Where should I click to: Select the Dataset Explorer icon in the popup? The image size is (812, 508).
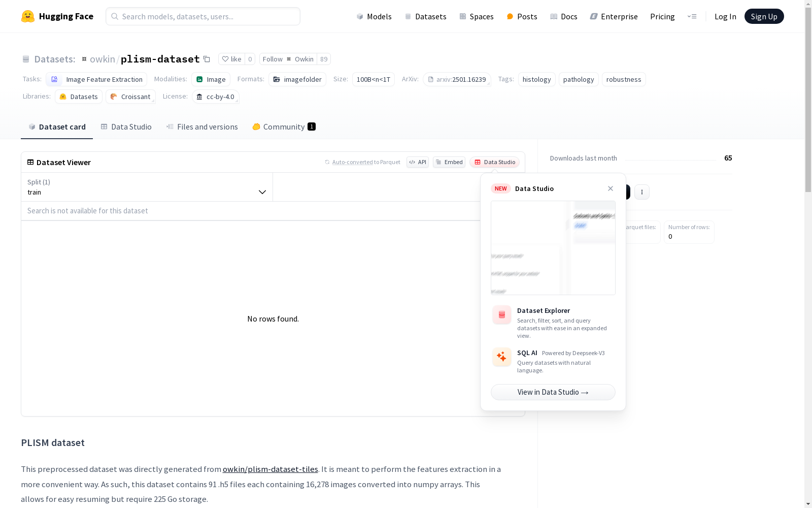(502, 315)
